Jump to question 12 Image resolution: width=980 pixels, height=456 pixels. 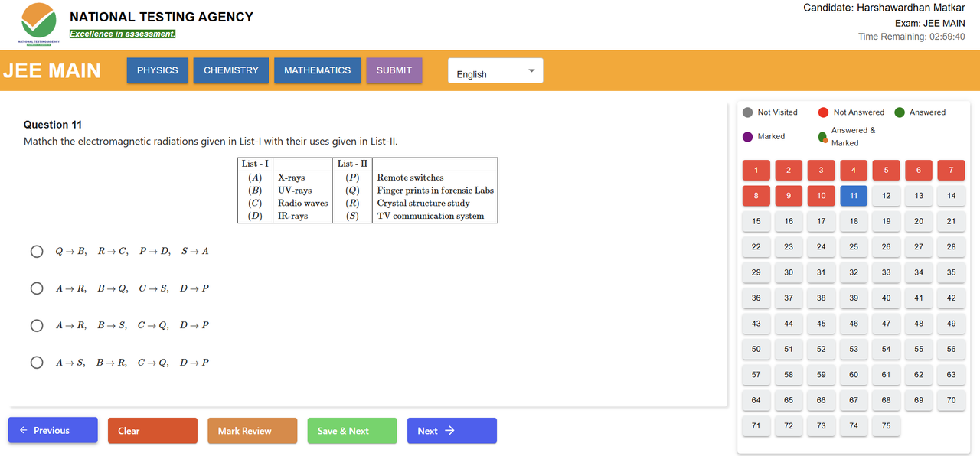(x=887, y=196)
